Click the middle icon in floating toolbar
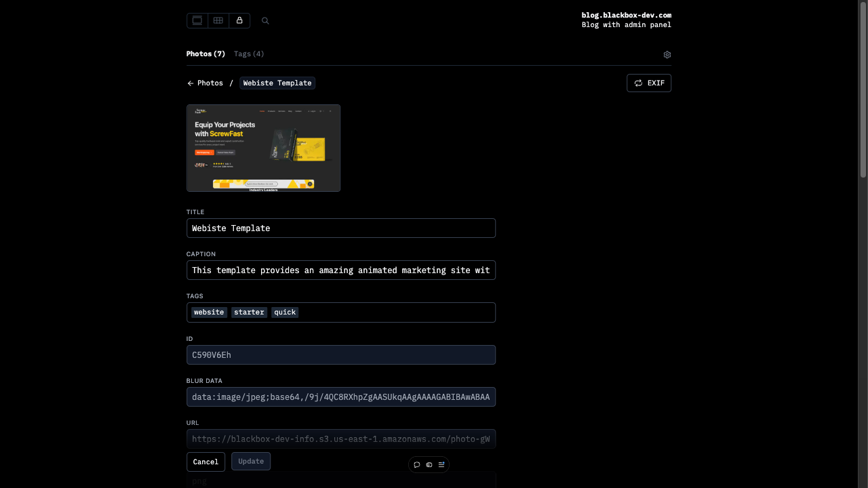The width and height of the screenshot is (868, 488). tap(429, 465)
